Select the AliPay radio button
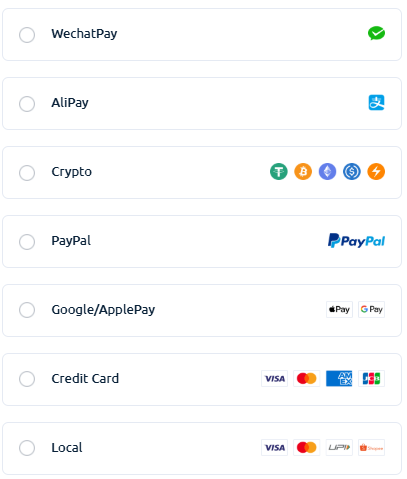This screenshot has width=407, height=479. (x=27, y=104)
